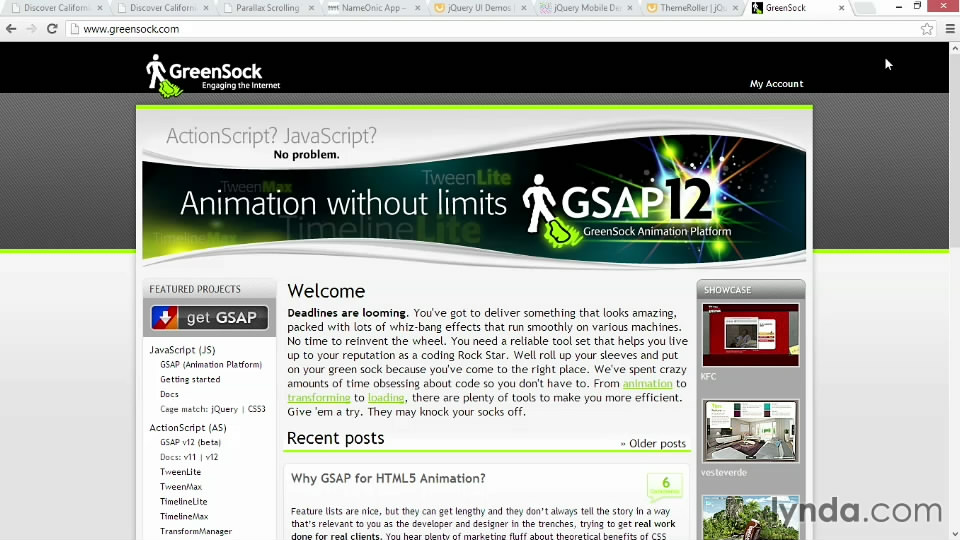Screen dimensions: 960x540
Task: Close the ThemeRoller tab
Action: click(735, 8)
